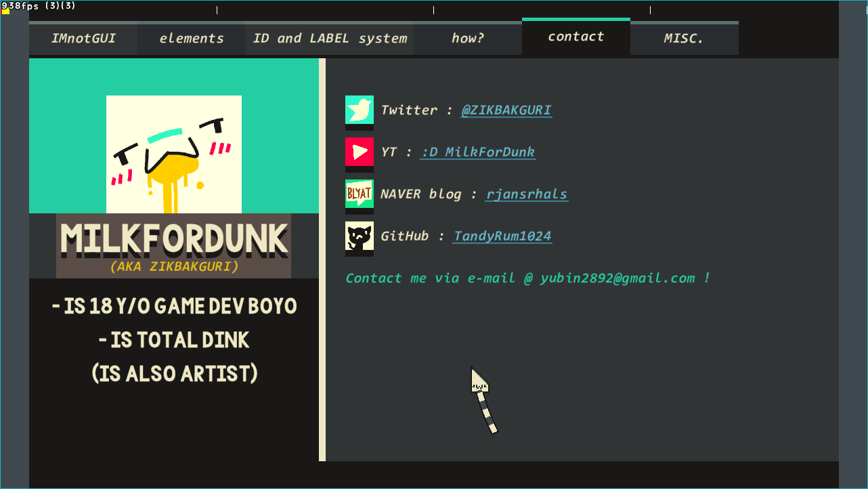Click the GitHub cat icon

[x=360, y=236]
